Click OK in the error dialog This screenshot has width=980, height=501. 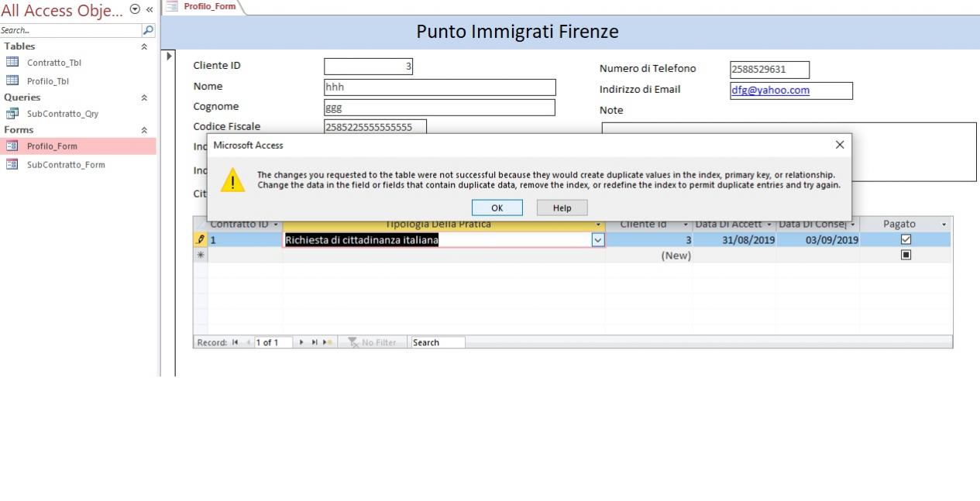click(497, 208)
